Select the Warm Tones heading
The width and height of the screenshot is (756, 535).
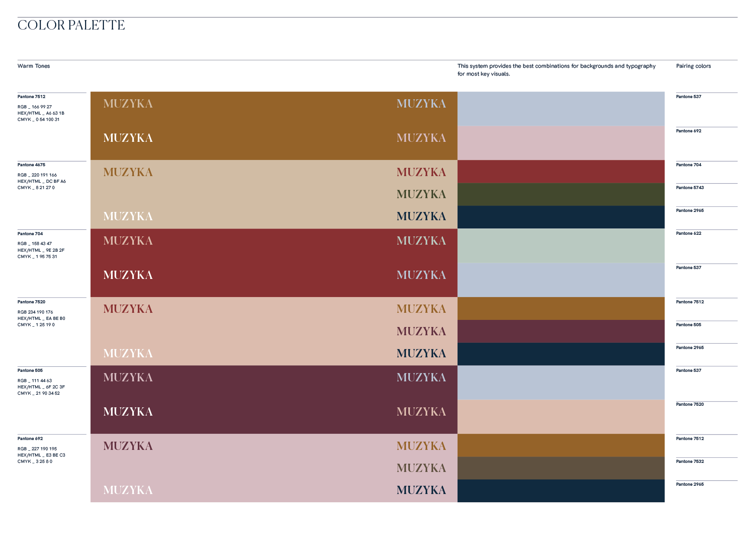[x=33, y=66]
